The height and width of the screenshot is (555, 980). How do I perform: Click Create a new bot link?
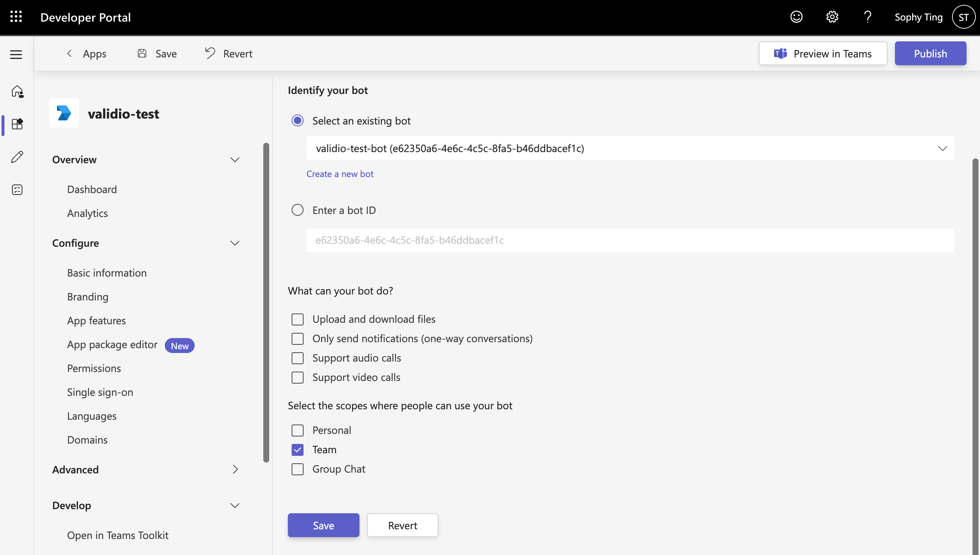[x=340, y=174]
